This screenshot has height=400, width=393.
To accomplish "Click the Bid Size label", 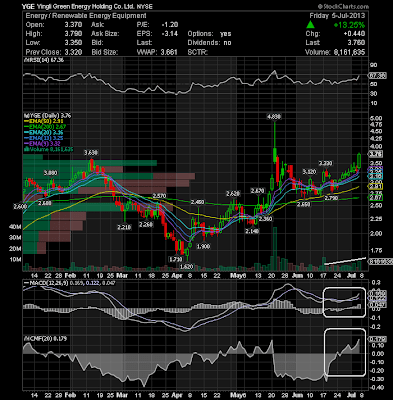I will 104,52.
